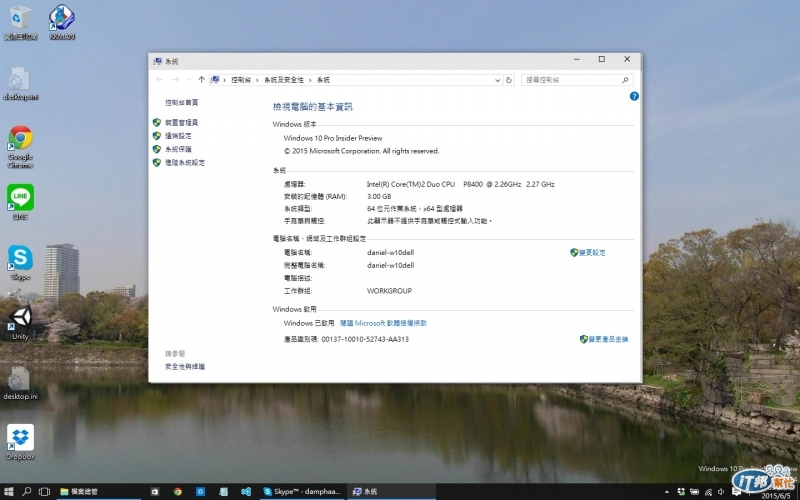Image resolution: width=800 pixels, height=500 pixels.
Task: Open the Store icon on the taskbar
Action: pyautogui.click(x=155, y=491)
